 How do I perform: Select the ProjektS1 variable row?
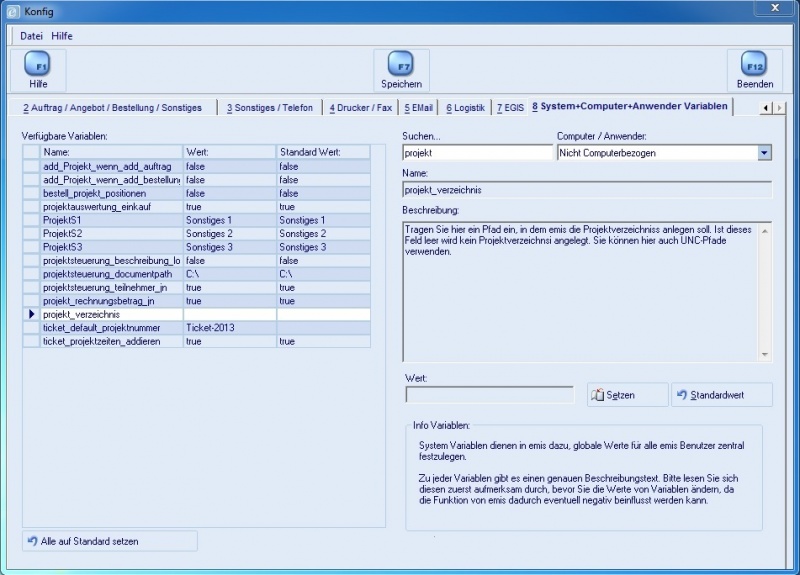[196, 220]
